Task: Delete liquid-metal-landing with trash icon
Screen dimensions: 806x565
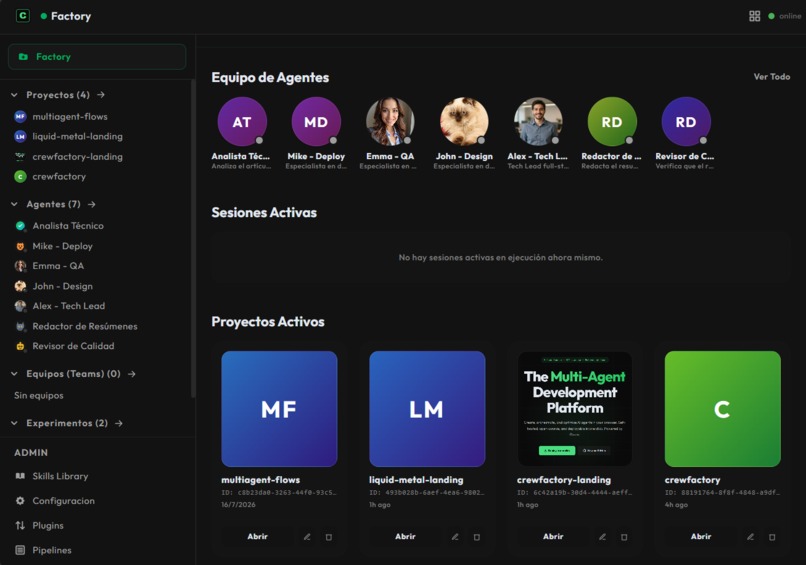Action: click(x=477, y=537)
